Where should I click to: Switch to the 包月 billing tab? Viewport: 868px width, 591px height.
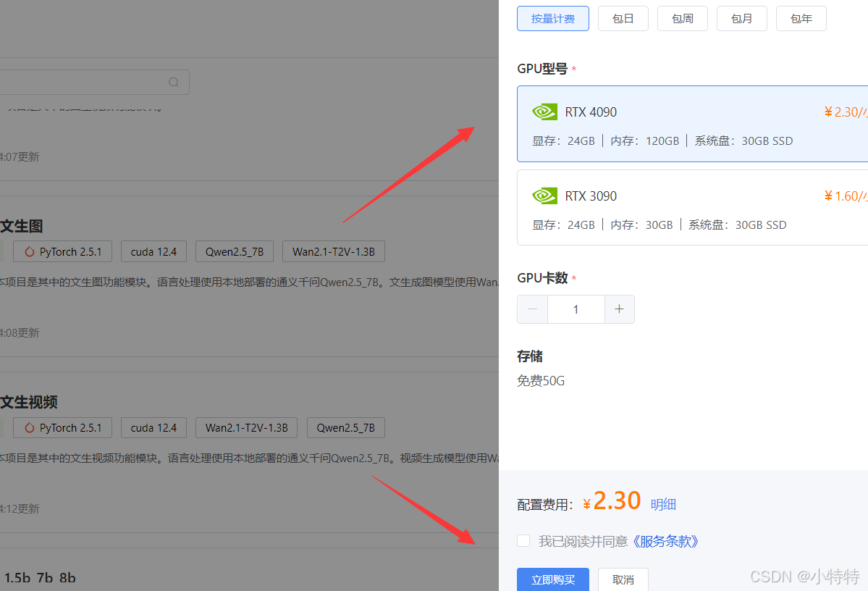(x=741, y=18)
